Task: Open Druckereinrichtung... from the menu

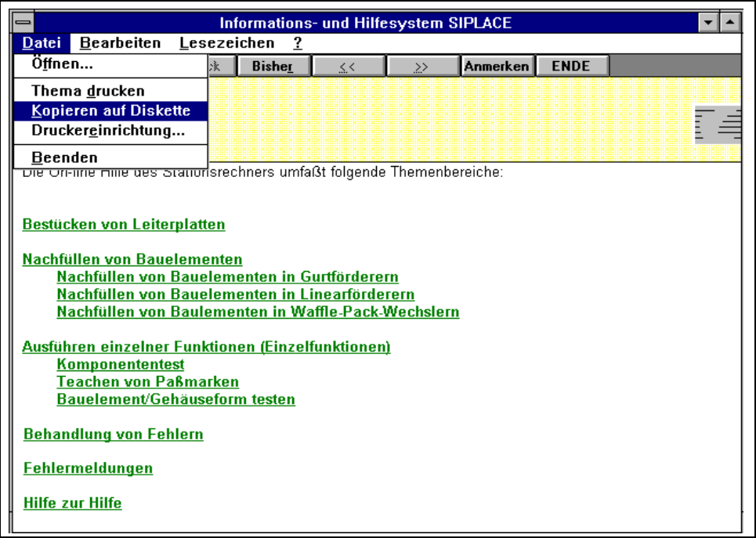Action: 108,130
